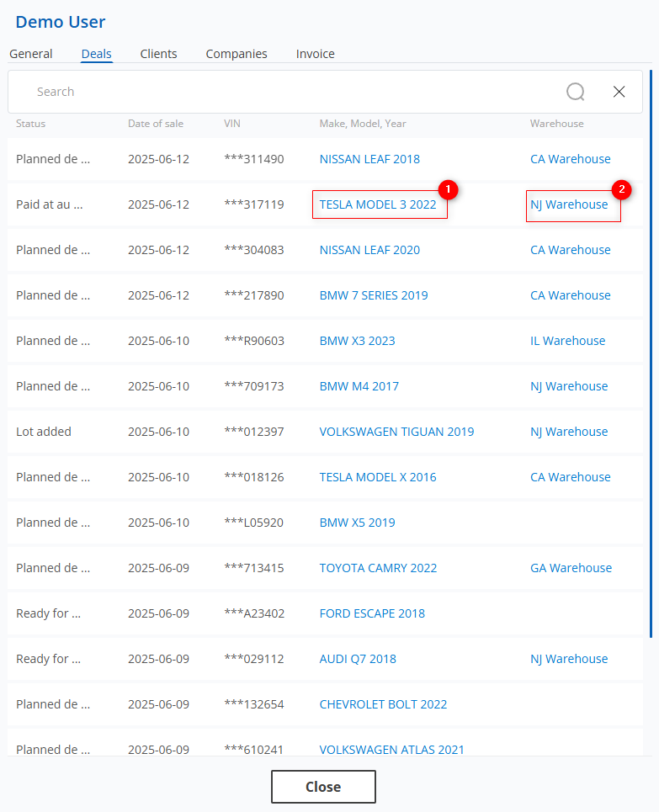This screenshot has width=659, height=812.
Task: Open the TOYOTA CAMRY 2022 deal
Action: pos(378,568)
